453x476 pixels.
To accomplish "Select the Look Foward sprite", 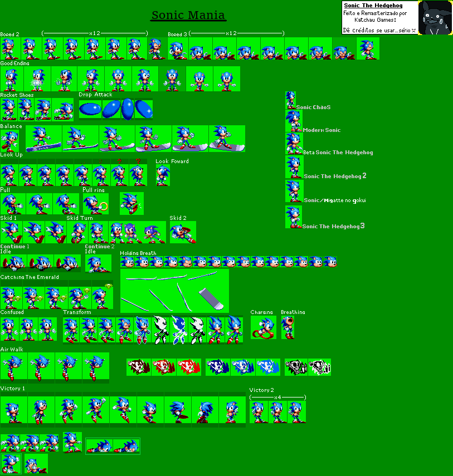I will click(163, 175).
